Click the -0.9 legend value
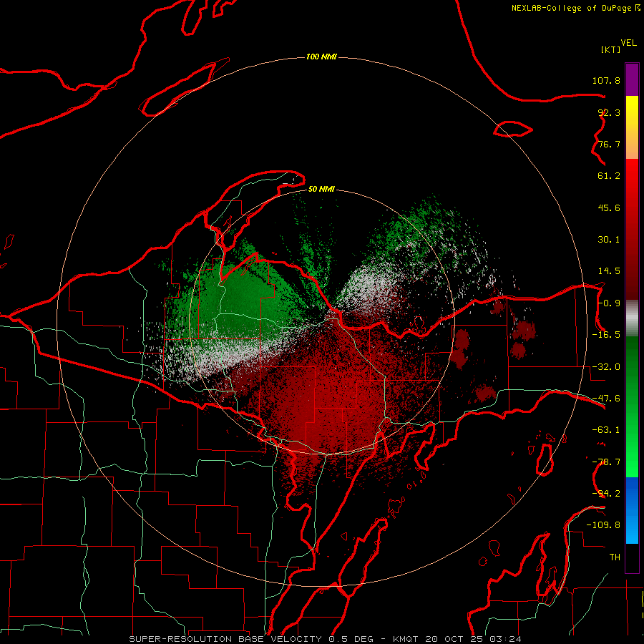Screen dimensions: 644x644 [x=609, y=303]
